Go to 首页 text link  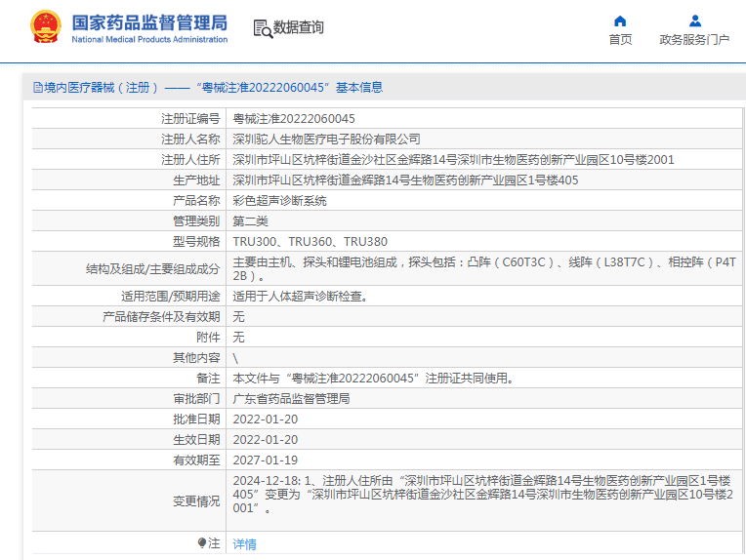620,39
